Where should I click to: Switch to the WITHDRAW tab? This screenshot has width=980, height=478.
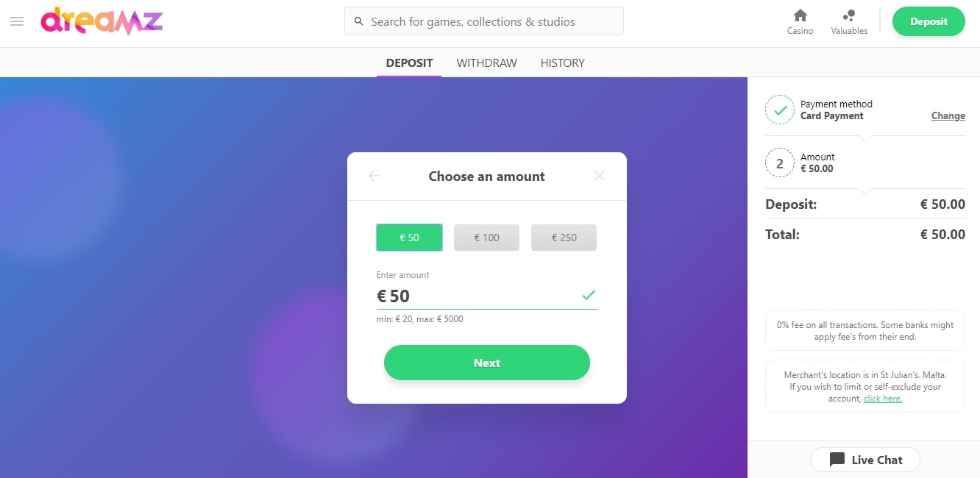tap(487, 63)
